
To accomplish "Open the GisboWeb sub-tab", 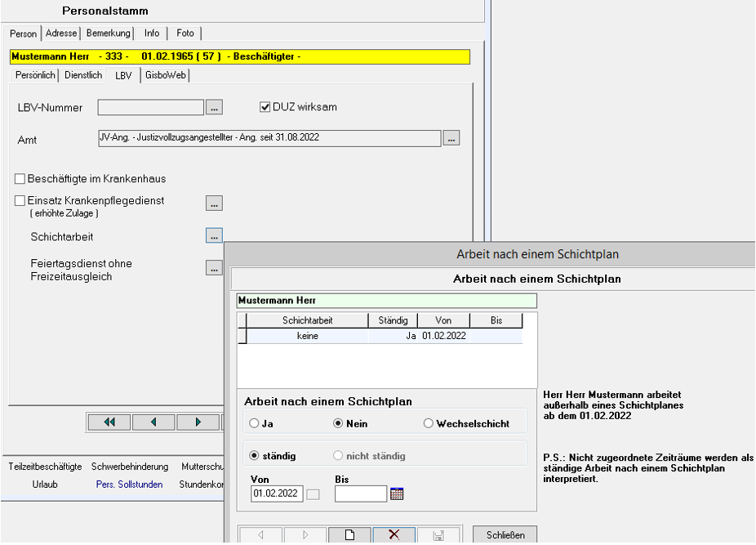I will [x=166, y=75].
